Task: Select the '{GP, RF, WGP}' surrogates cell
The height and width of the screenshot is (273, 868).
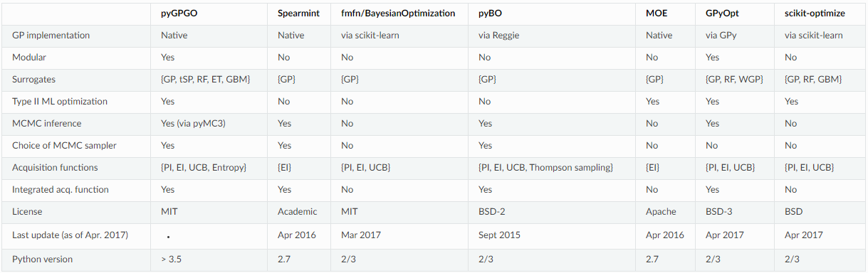Action: point(734,80)
